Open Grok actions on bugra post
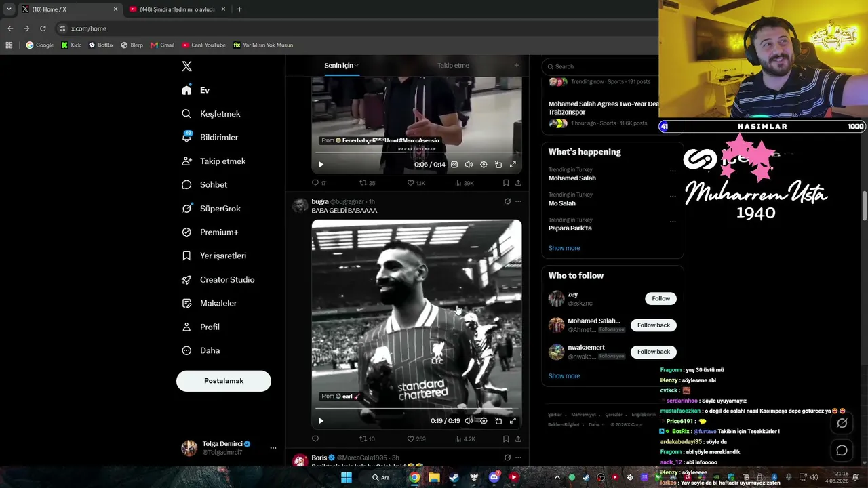This screenshot has height=488, width=868. (x=507, y=201)
